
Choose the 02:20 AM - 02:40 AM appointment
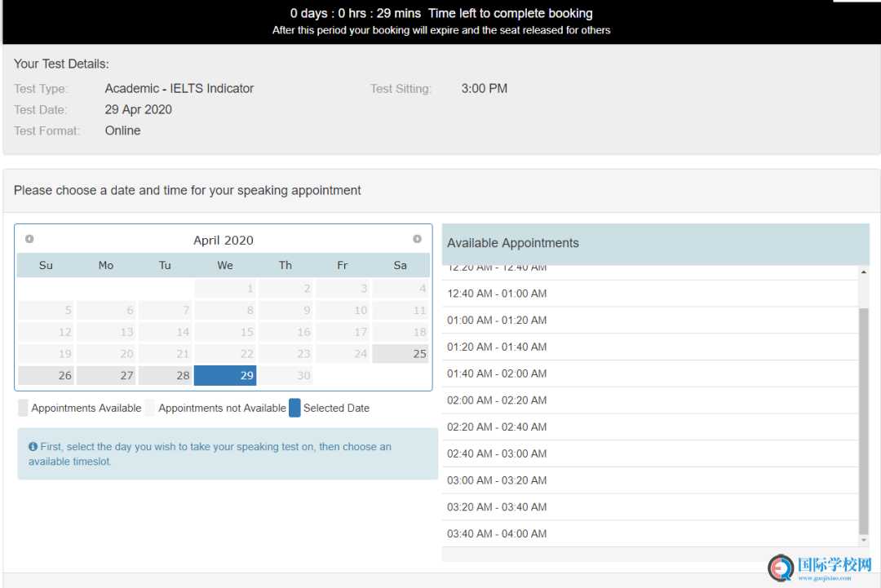[650, 427]
